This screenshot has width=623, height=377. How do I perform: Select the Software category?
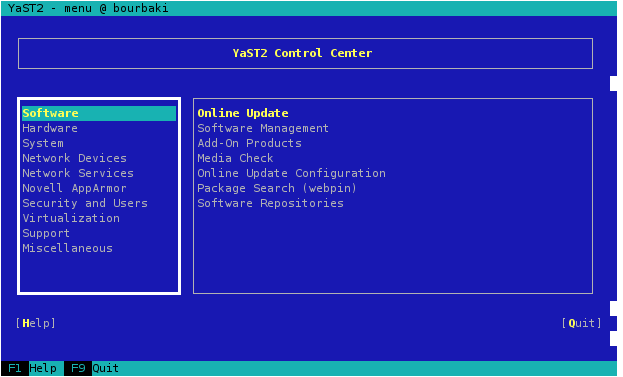[x=99, y=113]
